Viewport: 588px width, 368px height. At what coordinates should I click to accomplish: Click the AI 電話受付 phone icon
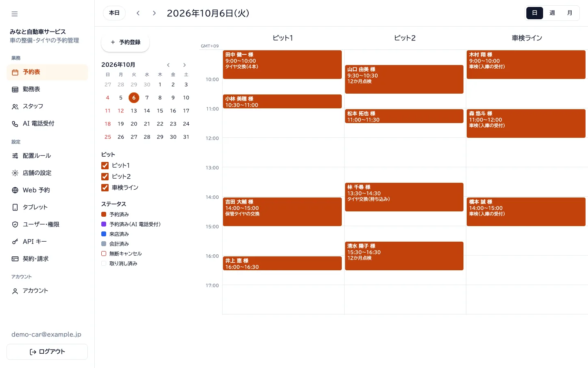coord(15,124)
